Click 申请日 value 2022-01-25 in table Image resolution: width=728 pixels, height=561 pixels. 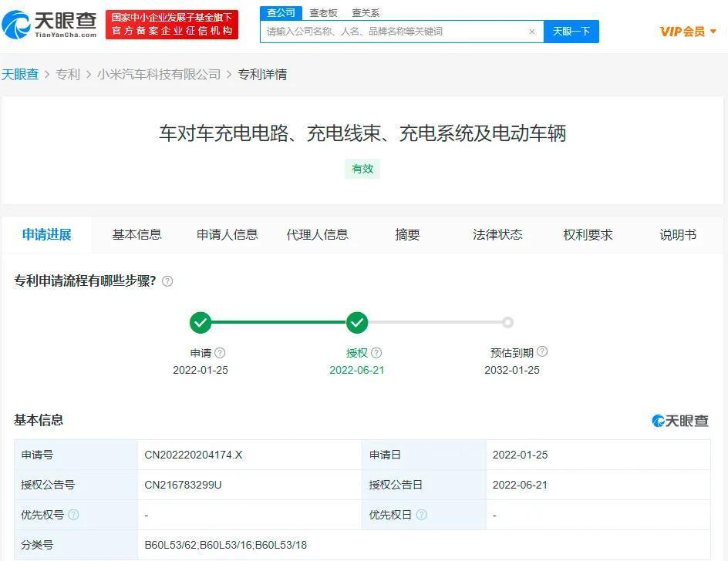520,455
